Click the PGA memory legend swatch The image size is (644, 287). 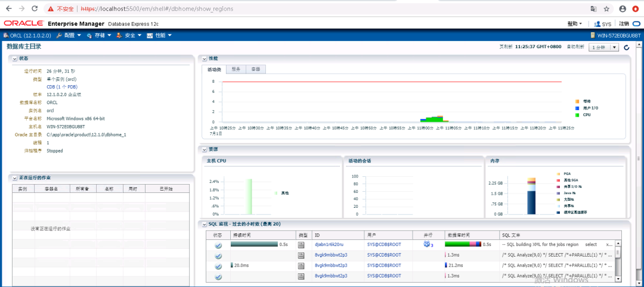(558, 174)
